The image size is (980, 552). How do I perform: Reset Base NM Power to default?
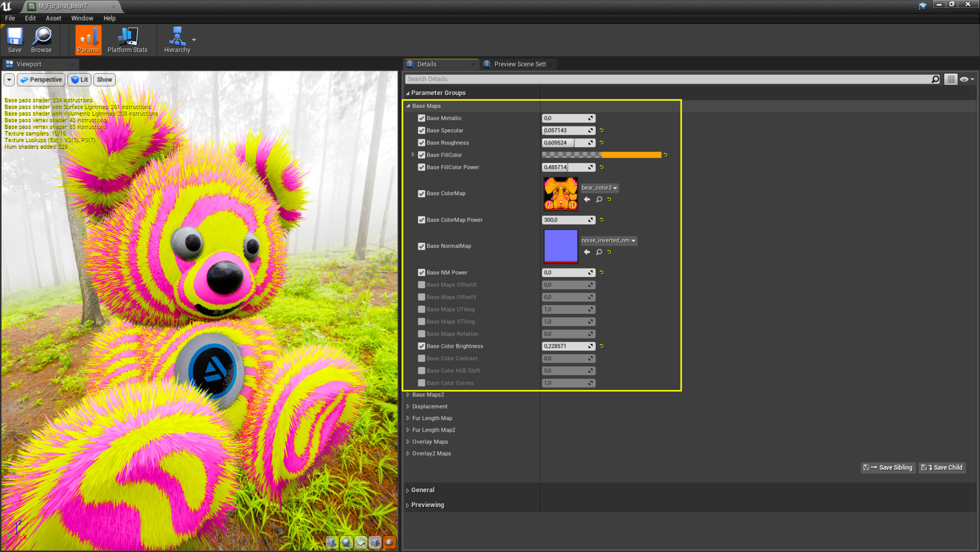pos(602,272)
